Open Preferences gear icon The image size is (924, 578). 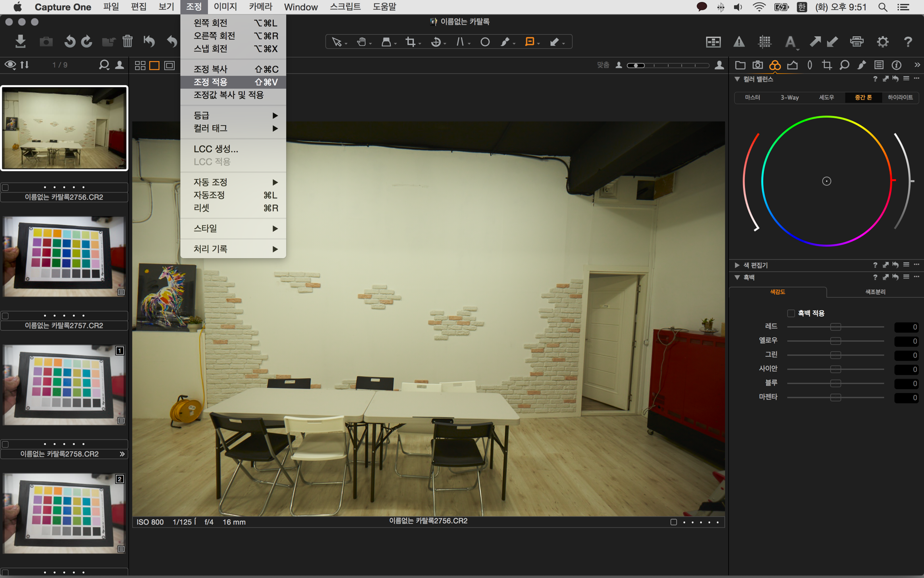(882, 42)
